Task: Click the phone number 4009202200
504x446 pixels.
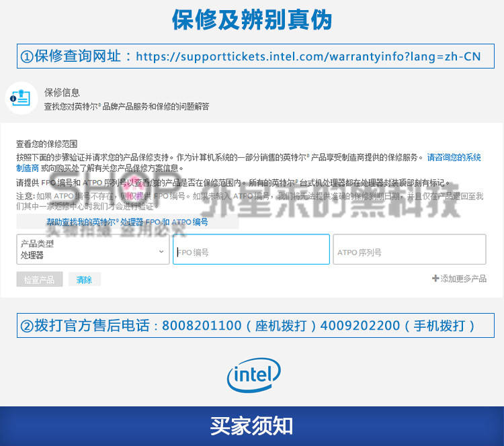Action: 360,326
